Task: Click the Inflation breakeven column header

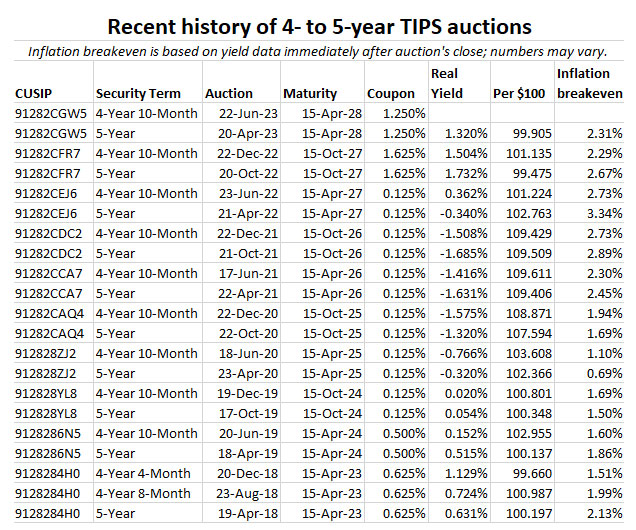Action: tap(589, 83)
